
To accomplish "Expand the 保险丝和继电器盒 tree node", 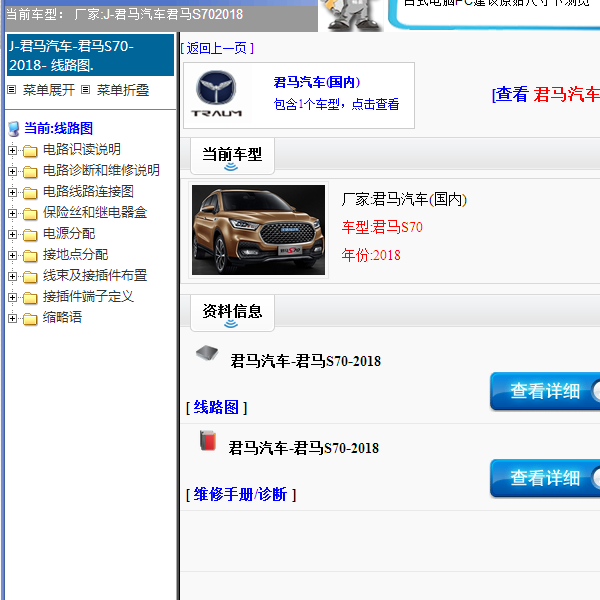I will pyautogui.click(x=12, y=214).
